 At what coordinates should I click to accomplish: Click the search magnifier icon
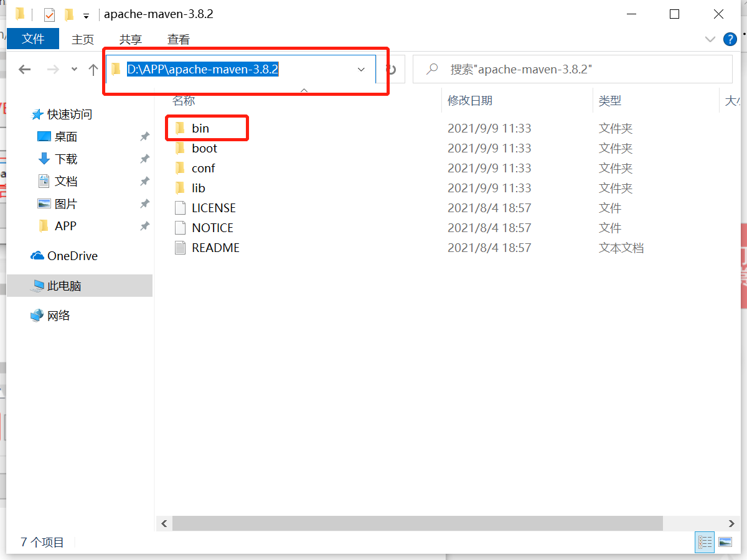(432, 69)
